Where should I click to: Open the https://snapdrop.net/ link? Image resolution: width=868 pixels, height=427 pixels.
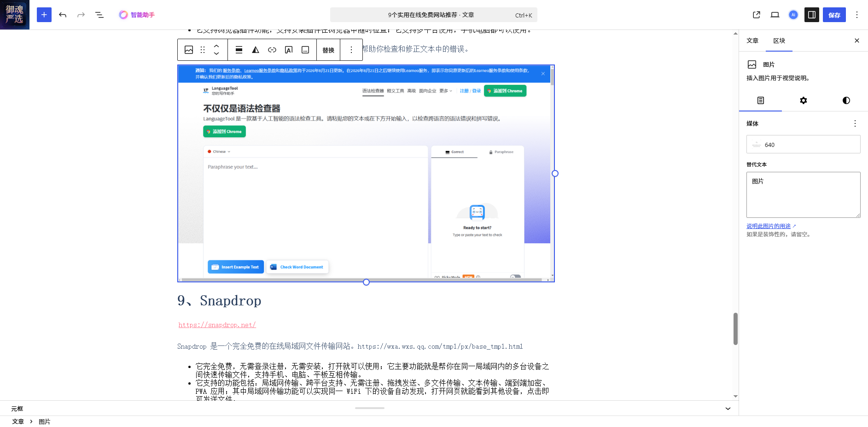(217, 325)
